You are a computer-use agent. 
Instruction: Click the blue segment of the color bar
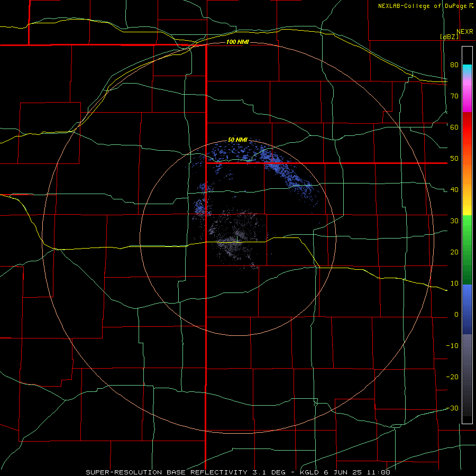[x=467, y=309]
